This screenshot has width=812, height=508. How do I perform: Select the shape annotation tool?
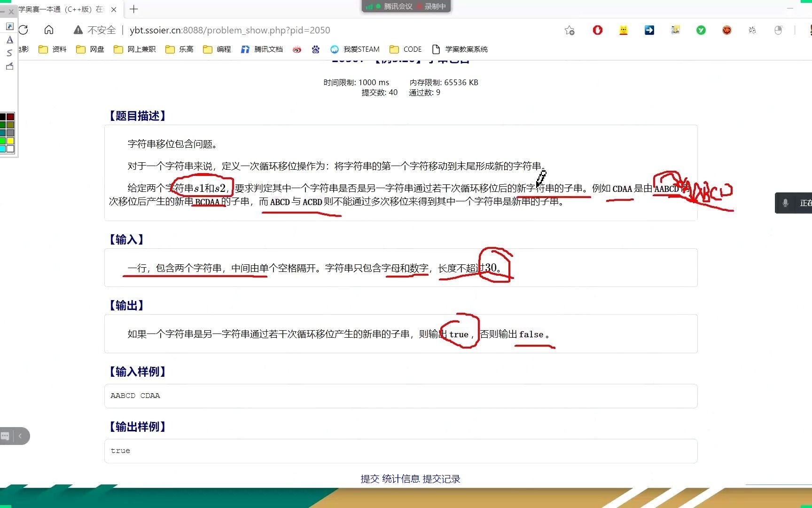(9, 66)
